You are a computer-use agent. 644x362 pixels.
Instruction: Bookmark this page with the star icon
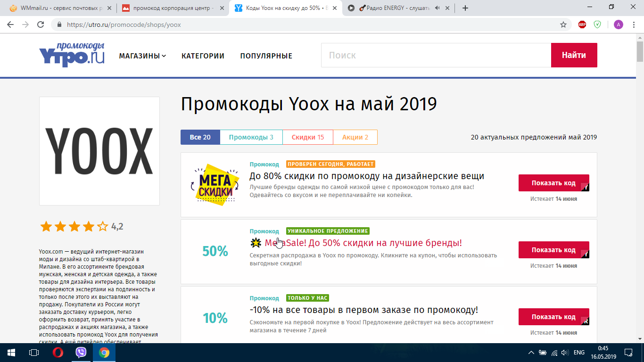point(563,25)
